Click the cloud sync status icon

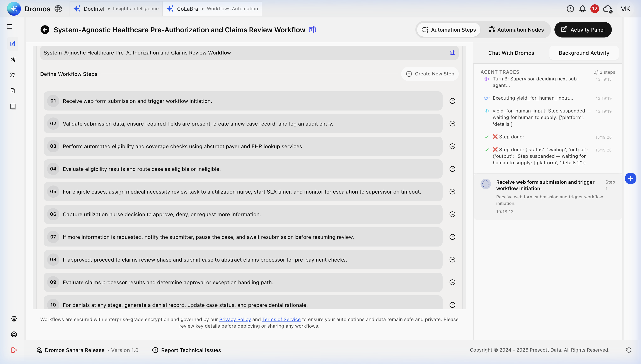point(607,9)
